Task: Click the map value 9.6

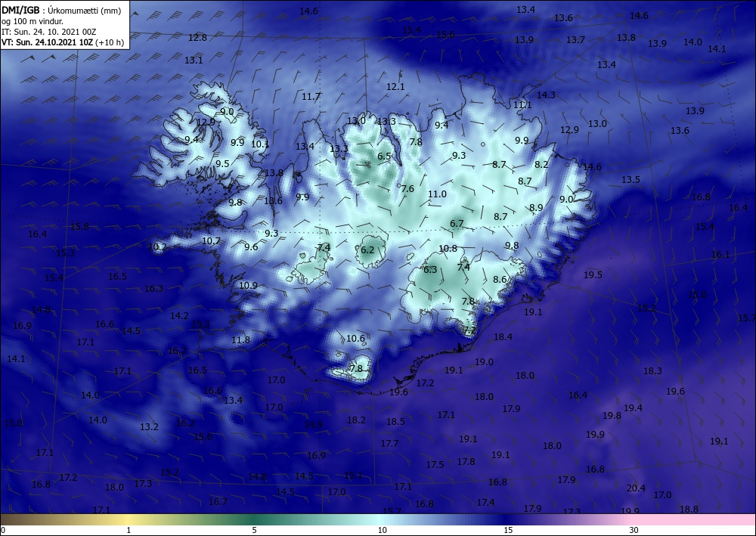Action: point(251,246)
